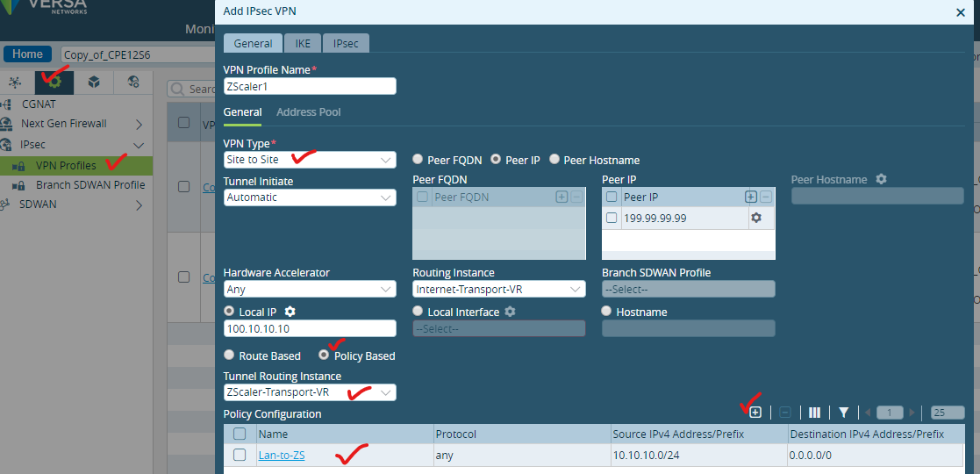Open Local IP gear settings
Viewport: 980px width, 474px height.
tap(290, 312)
